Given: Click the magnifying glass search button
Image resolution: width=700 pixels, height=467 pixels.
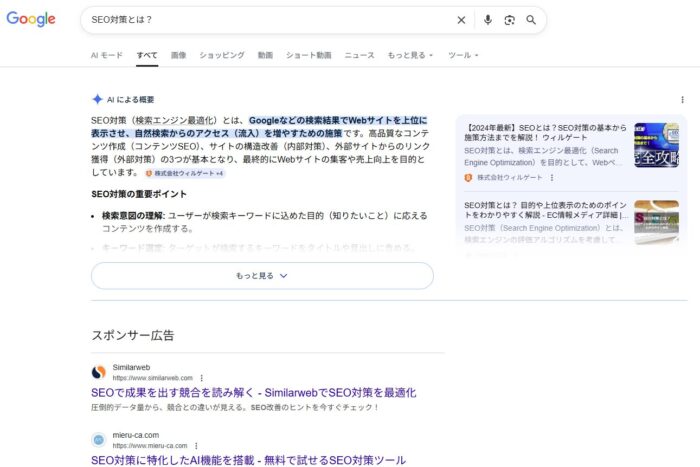Looking at the screenshot, I should 531,20.
